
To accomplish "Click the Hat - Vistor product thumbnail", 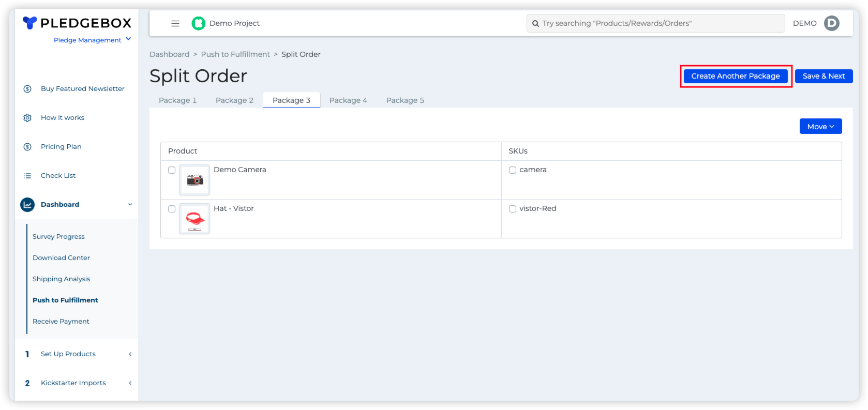I will [194, 219].
